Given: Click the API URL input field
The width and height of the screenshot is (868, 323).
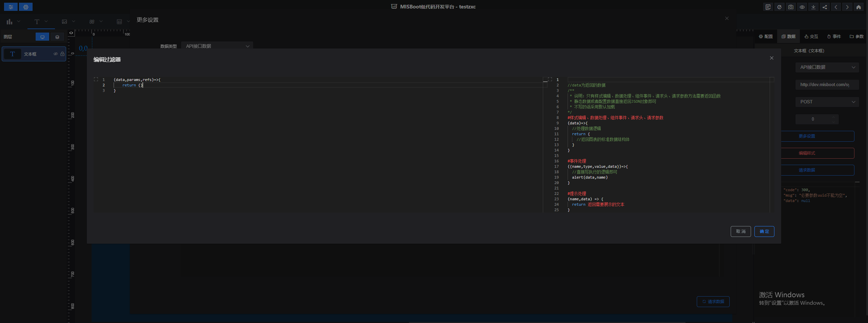Looking at the screenshot, I should point(827,85).
